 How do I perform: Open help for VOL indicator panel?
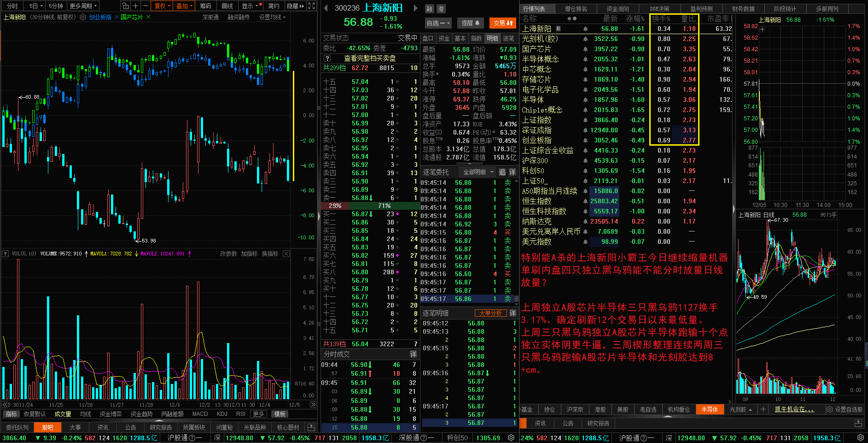coord(6,254)
